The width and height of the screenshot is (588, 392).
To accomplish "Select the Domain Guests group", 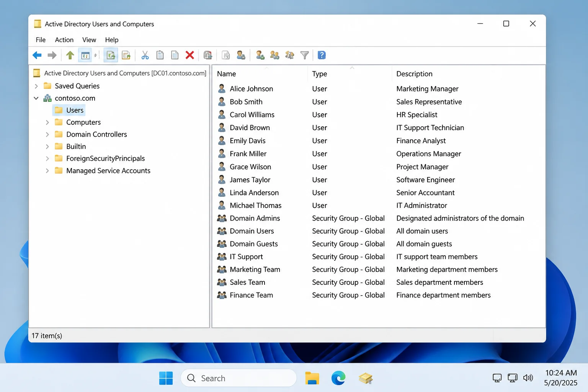I will coord(379,244).
